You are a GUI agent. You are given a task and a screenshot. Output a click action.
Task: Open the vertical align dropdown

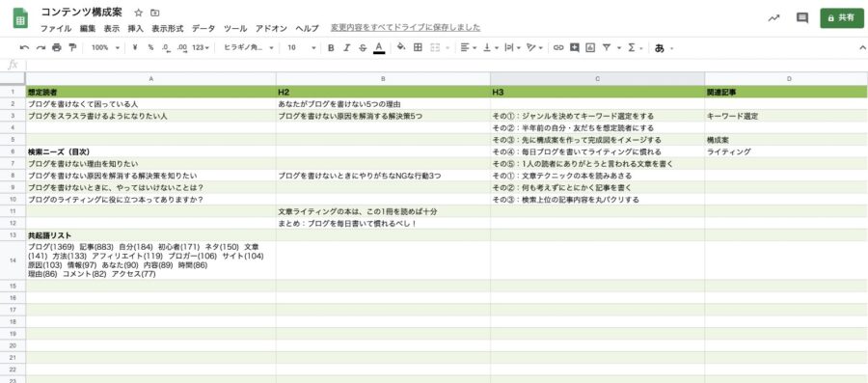[x=491, y=48]
